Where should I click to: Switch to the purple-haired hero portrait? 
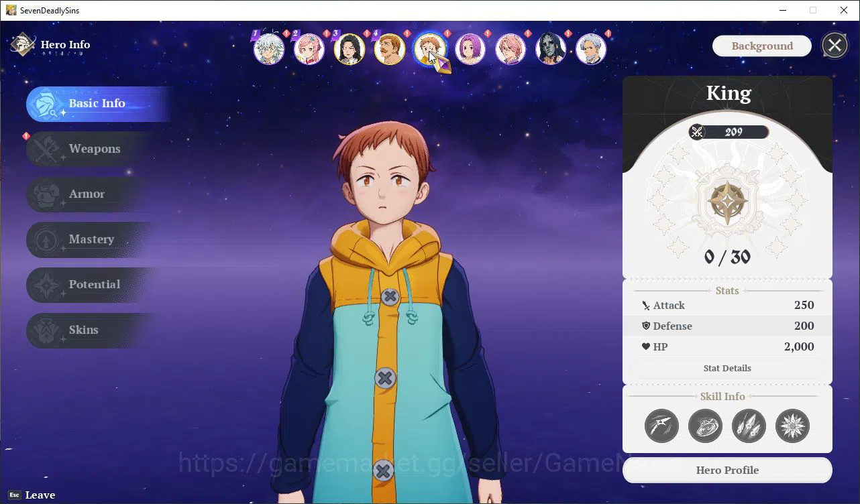click(x=470, y=49)
